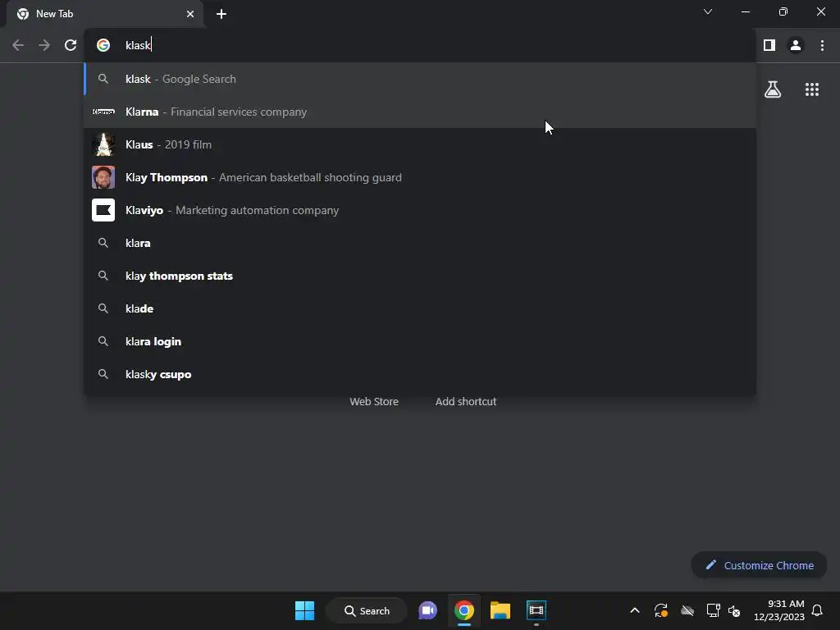Open the screen recorder taskbar app
Image resolution: width=840 pixels, height=630 pixels.
(536, 610)
